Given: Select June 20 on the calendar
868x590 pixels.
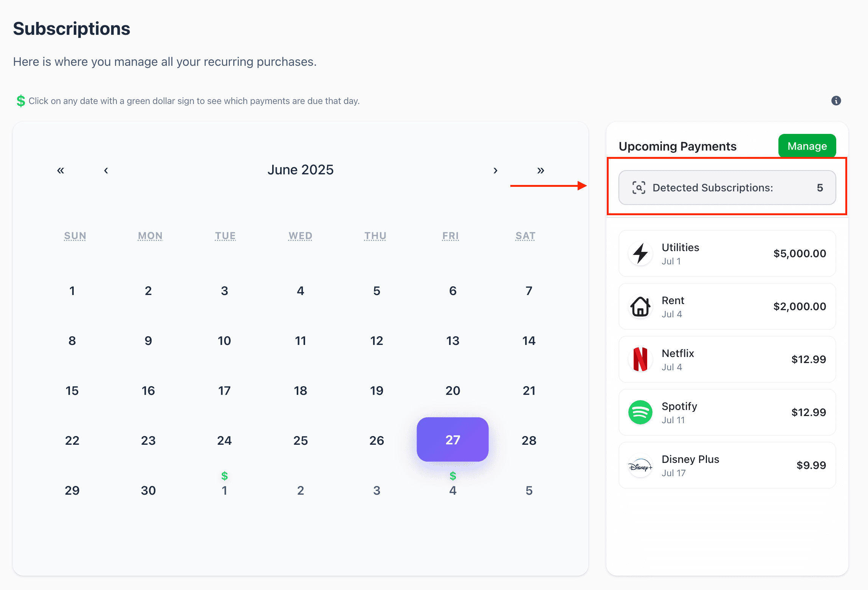Looking at the screenshot, I should click(453, 391).
